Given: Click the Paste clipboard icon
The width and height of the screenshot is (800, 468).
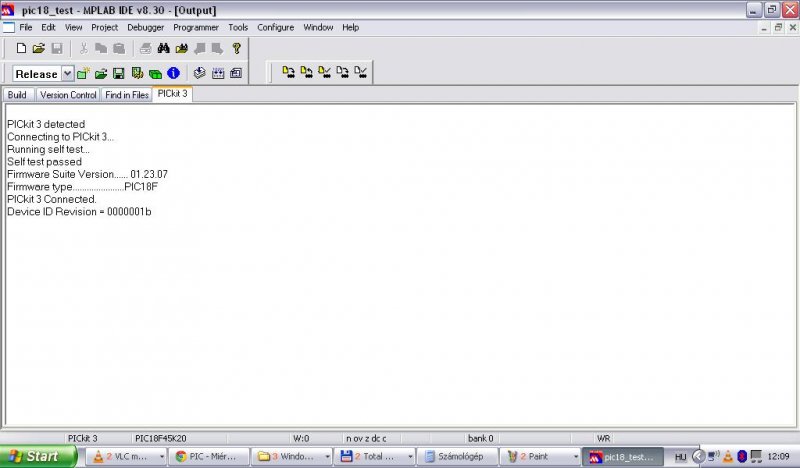Looking at the screenshot, I should [x=119, y=48].
